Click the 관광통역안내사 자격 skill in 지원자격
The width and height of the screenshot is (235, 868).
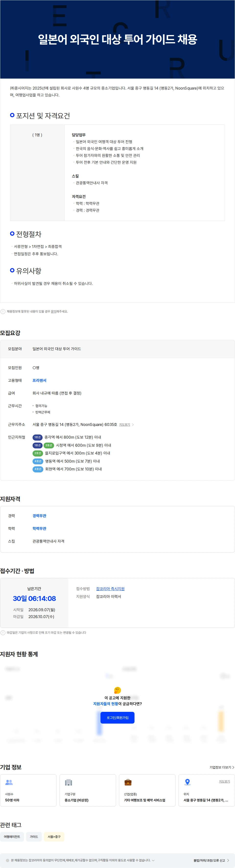(48, 541)
